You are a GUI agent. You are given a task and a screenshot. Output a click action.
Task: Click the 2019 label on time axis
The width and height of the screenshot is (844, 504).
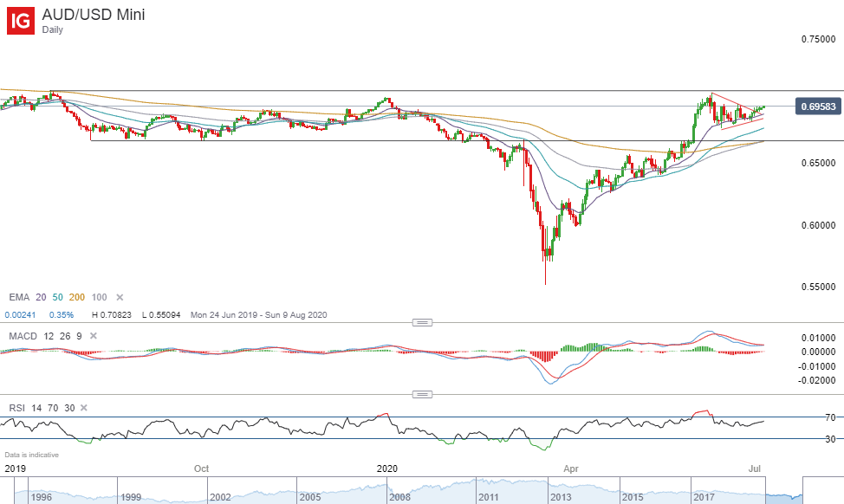(x=15, y=468)
